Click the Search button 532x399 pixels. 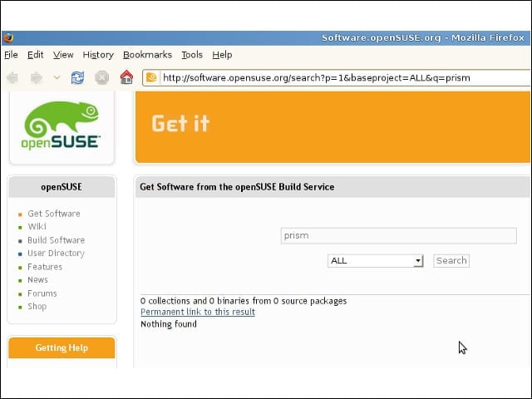(451, 261)
